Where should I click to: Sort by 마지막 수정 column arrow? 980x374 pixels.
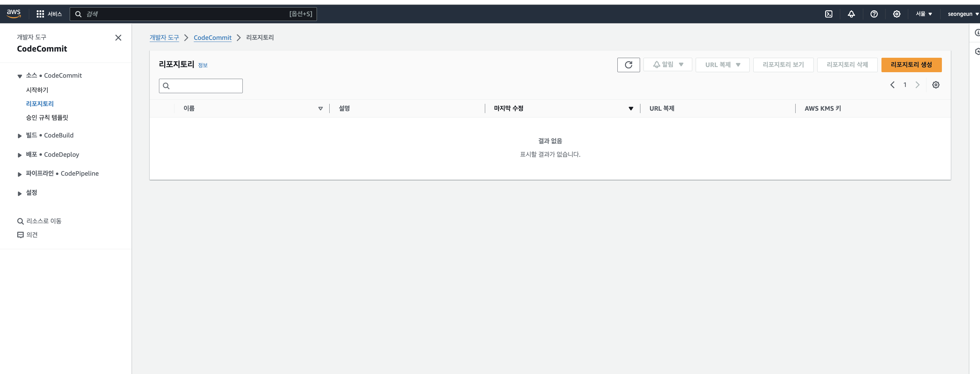(631, 109)
